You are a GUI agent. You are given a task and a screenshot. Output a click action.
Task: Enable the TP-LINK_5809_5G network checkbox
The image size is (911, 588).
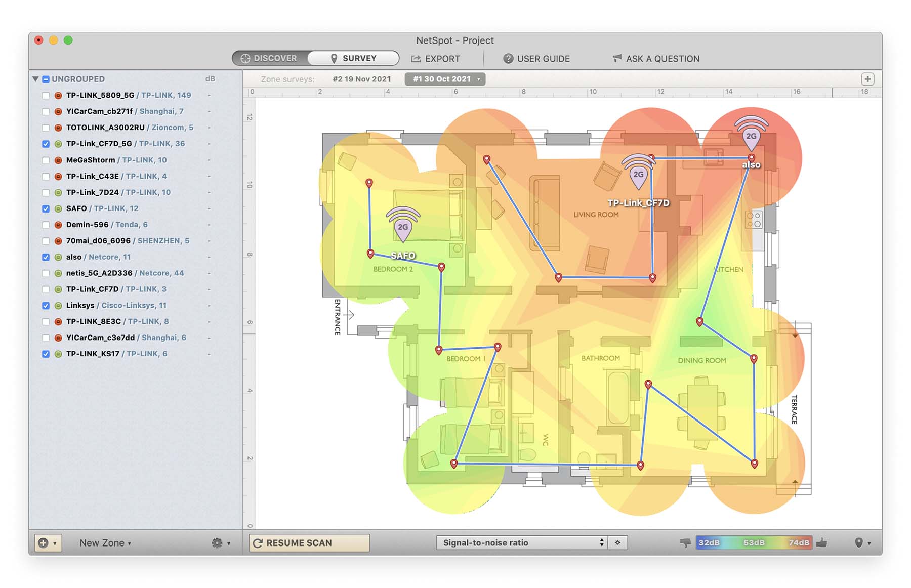coord(46,95)
